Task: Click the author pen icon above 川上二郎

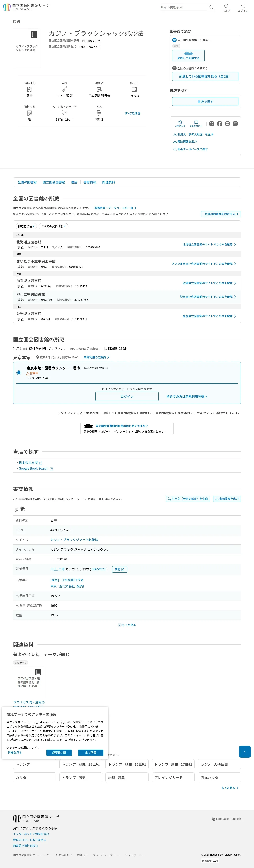Action: (64, 89)
